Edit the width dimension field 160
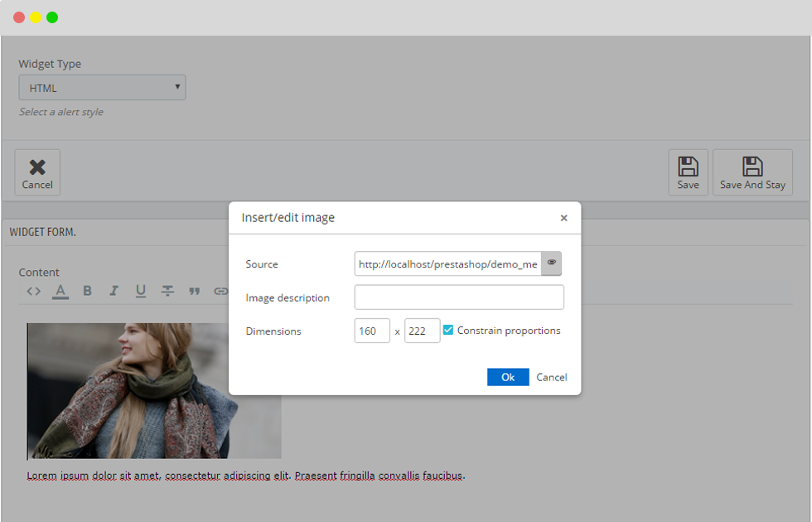This screenshot has width=812, height=522. (x=372, y=331)
